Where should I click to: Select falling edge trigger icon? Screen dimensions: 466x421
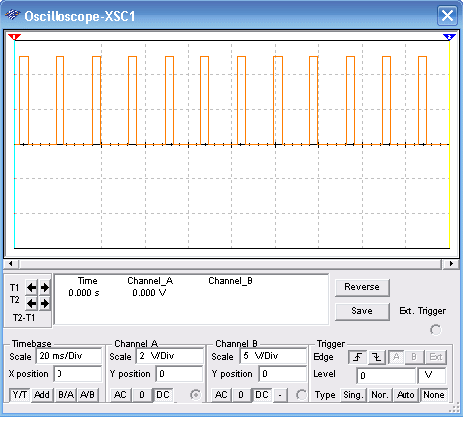click(377, 357)
